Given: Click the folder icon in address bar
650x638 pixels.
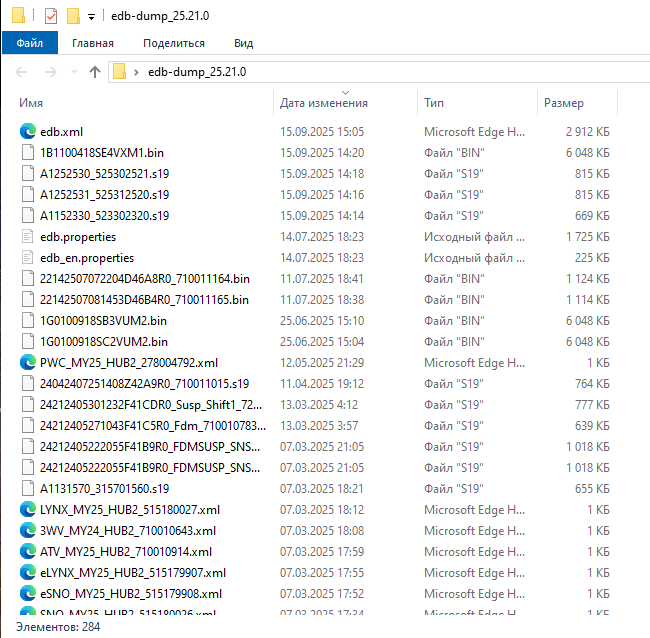Looking at the screenshot, I should tap(119, 71).
